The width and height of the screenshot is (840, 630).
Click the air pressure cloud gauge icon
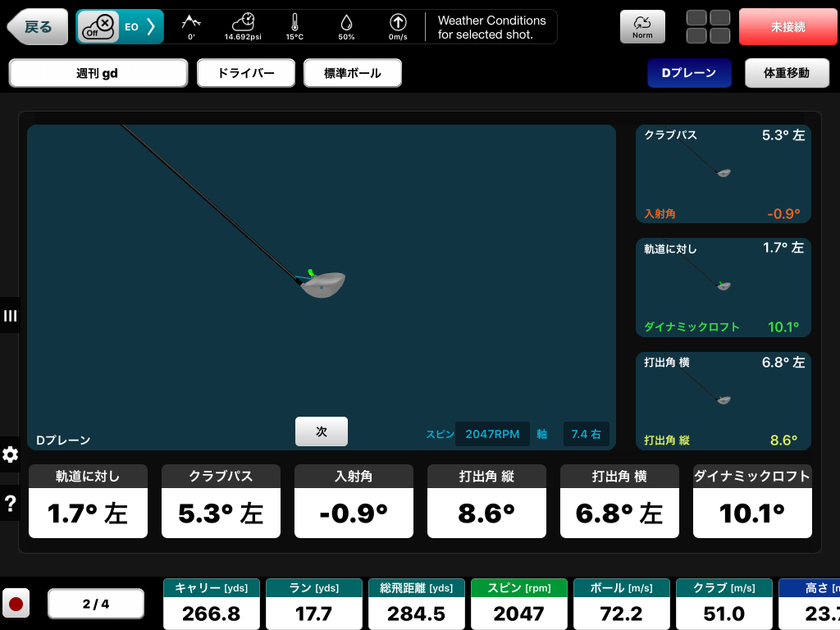244,22
